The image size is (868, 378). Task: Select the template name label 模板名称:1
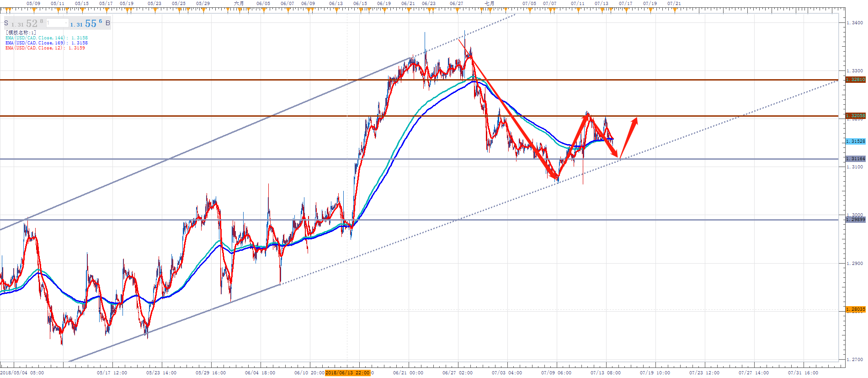point(21,32)
